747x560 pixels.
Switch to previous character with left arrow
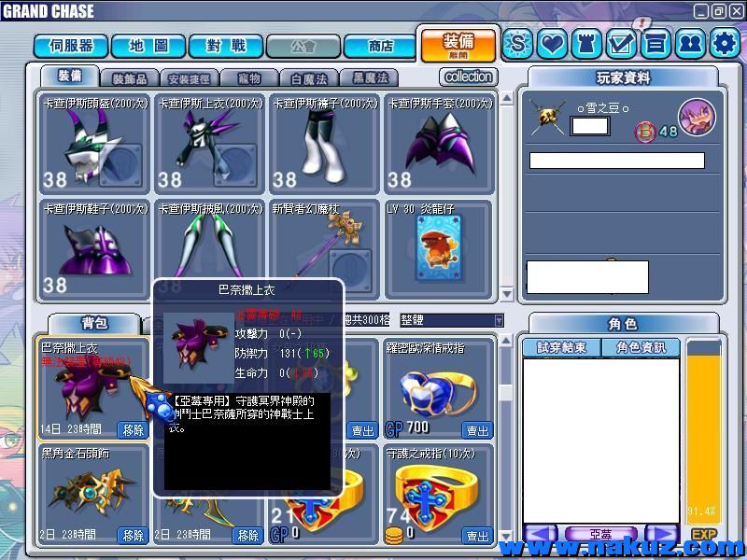click(540, 533)
